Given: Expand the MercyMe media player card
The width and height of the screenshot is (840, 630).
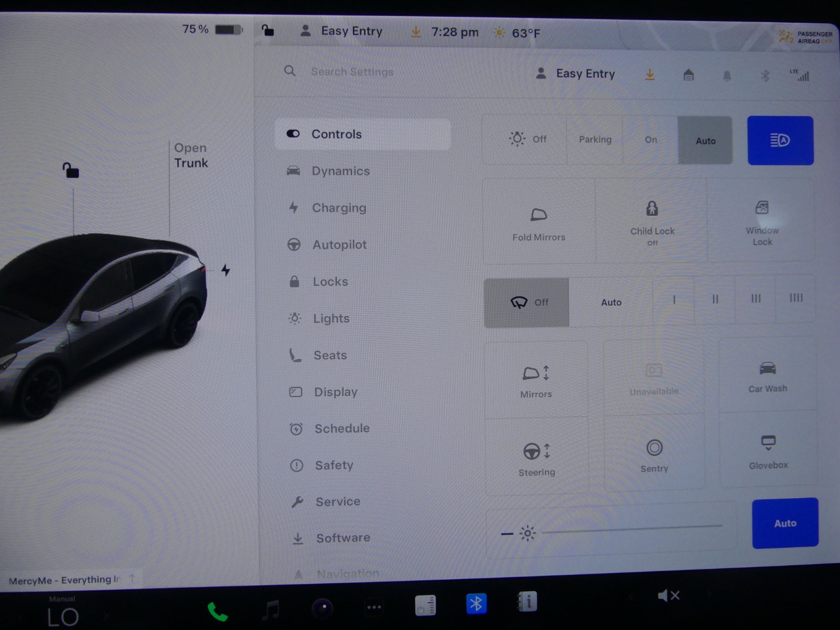Looking at the screenshot, I should (65, 580).
